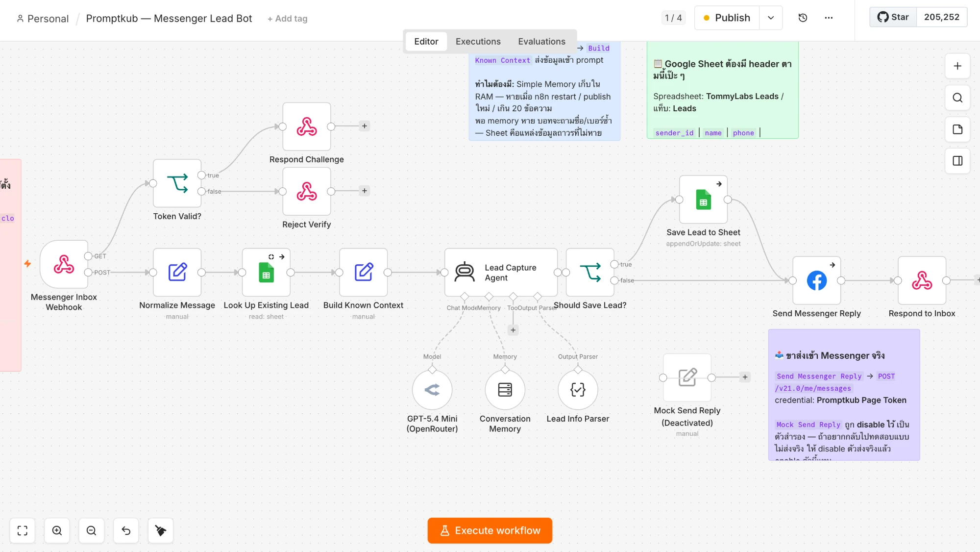
Task: Select the Respond to Inbox node
Action: tap(922, 280)
